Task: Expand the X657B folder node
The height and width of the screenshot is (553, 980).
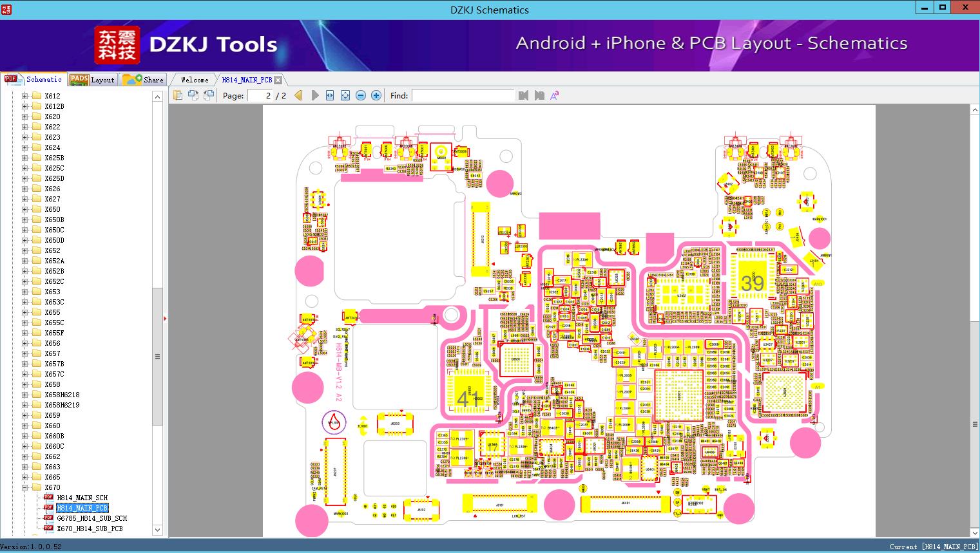Action: (25, 364)
